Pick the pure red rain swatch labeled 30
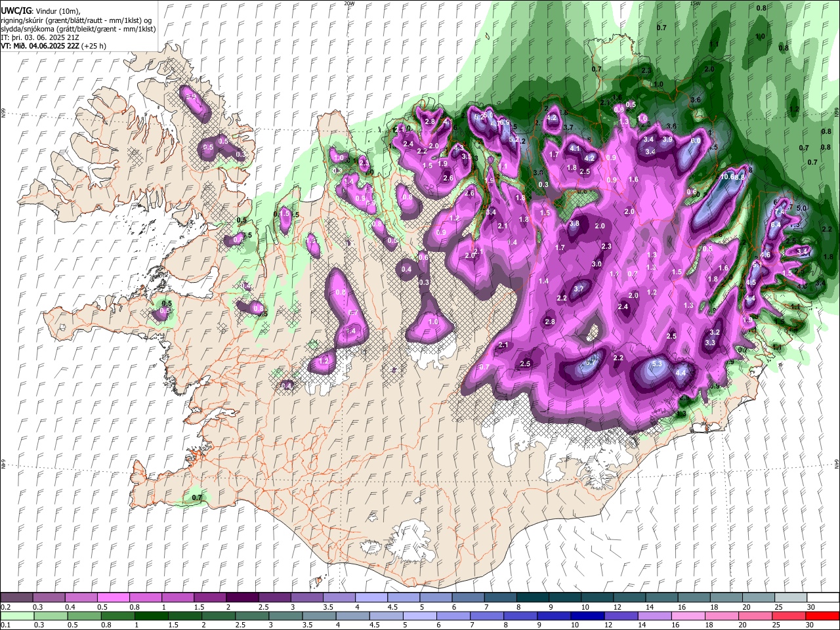This screenshot has height=630, width=840. (x=822, y=616)
